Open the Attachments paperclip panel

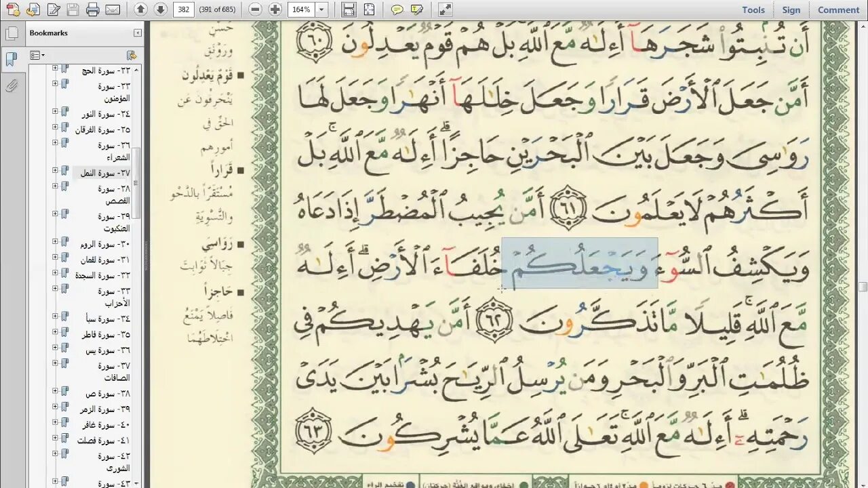click(x=11, y=86)
